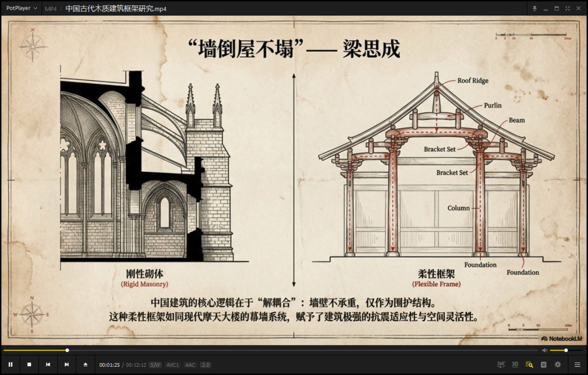
Task: Eject the current media file
Action: pyautogui.click(x=85, y=365)
